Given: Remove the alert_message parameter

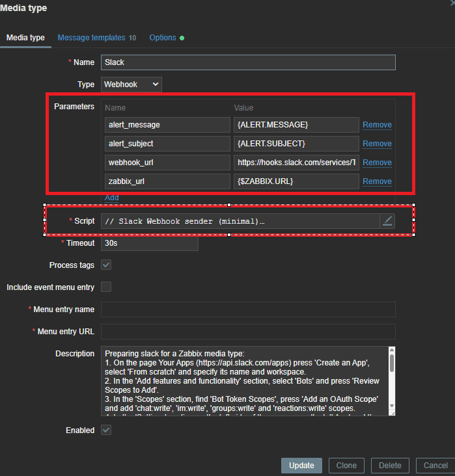Looking at the screenshot, I should [377, 125].
